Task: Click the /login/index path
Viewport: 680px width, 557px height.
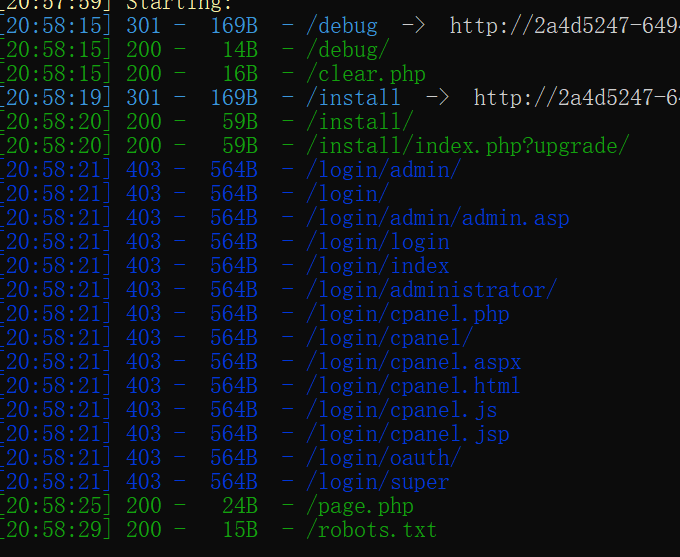Action: point(377,266)
